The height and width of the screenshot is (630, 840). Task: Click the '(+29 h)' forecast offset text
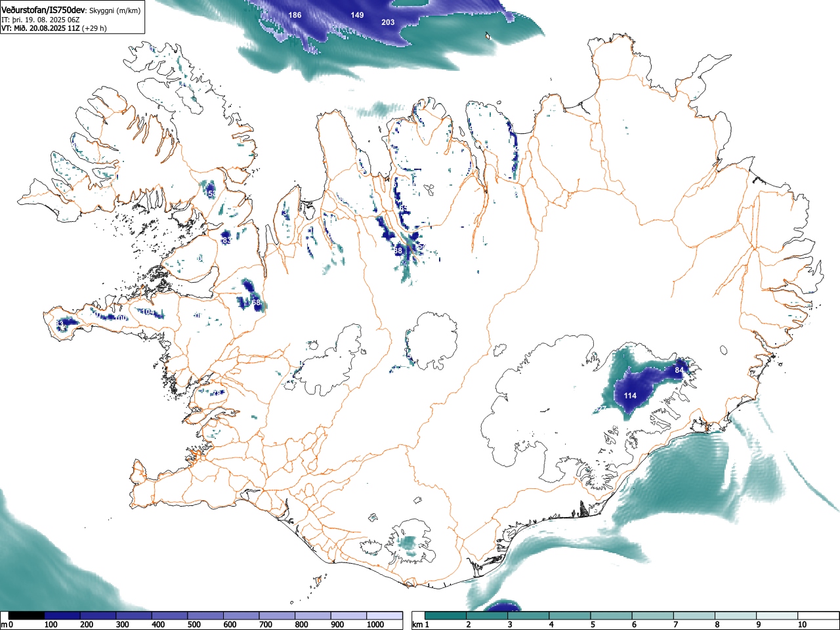click(94, 28)
